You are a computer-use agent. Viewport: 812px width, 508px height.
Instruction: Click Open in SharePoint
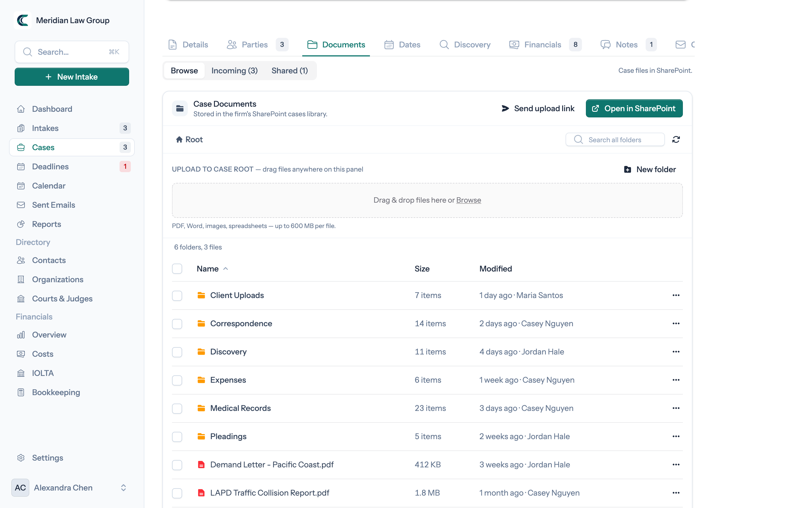634,108
